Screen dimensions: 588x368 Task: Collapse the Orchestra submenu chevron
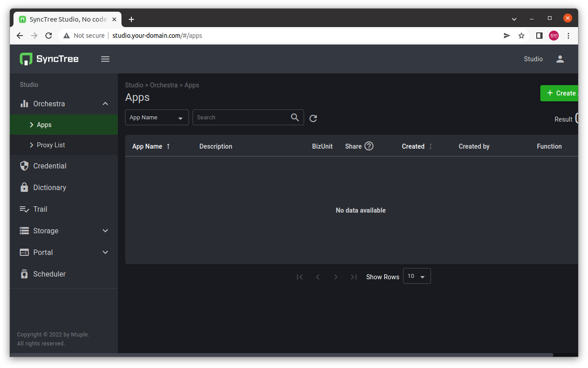(105, 103)
